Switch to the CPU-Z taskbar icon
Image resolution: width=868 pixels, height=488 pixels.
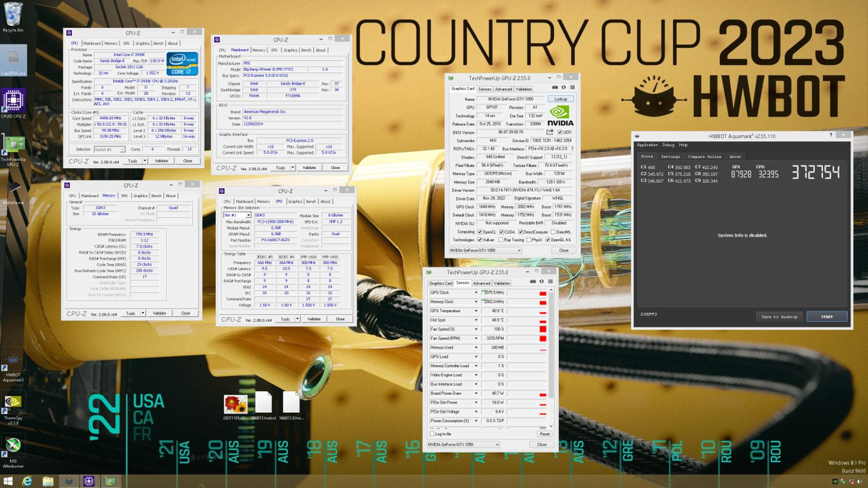(89, 481)
